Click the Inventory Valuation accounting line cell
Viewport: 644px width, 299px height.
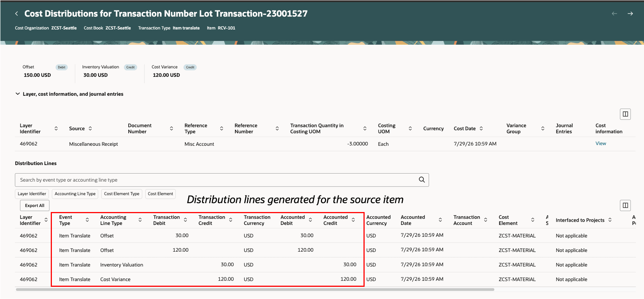tap(122, 265)
